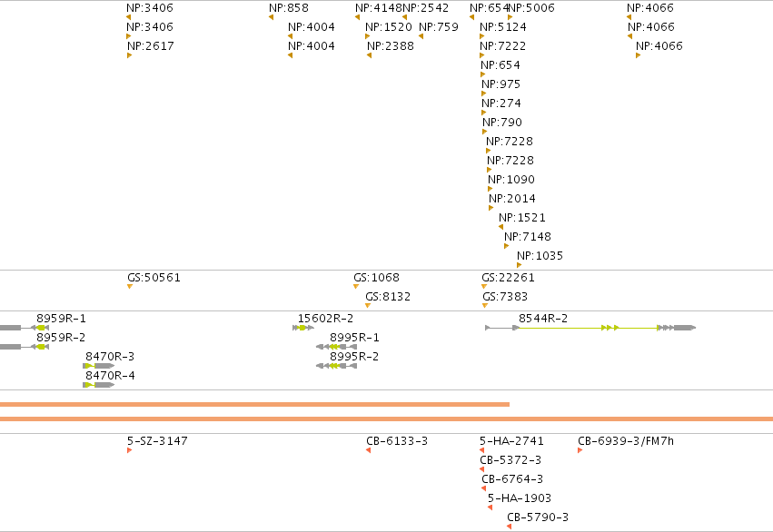The image size is (773, 532).
Task: Click the insertion triangle under NP:858
Action: click(272, 18)
